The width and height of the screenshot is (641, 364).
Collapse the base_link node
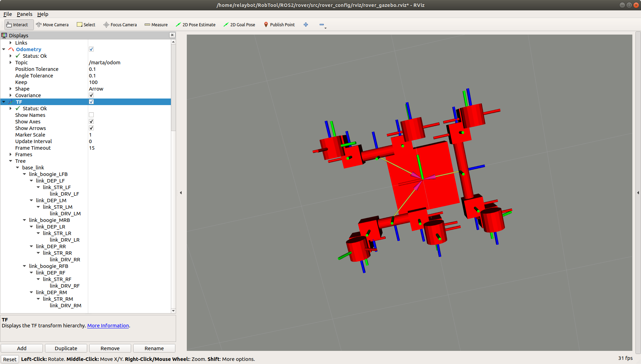point(17,168)
